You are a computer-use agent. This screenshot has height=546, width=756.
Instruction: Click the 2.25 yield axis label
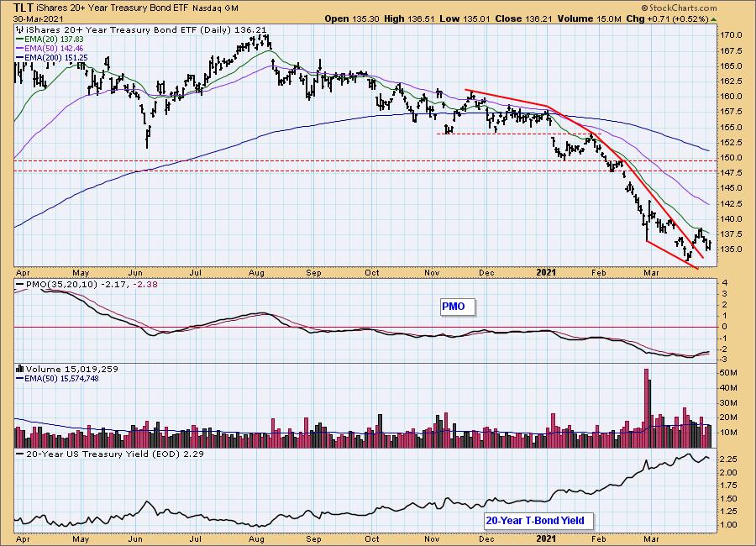tap(728, 459)
